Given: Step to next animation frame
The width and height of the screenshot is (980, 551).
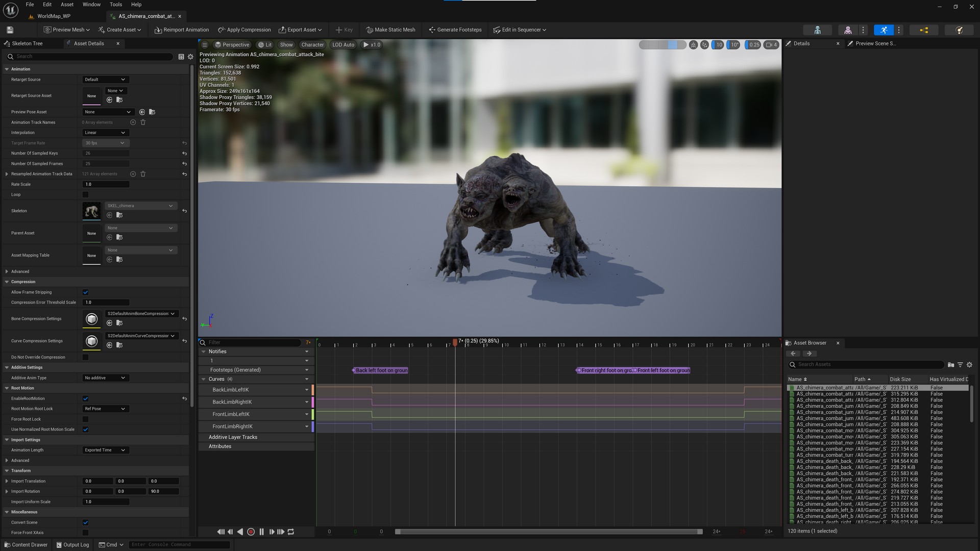Looking at the screenshot, I should click(272, 532).
